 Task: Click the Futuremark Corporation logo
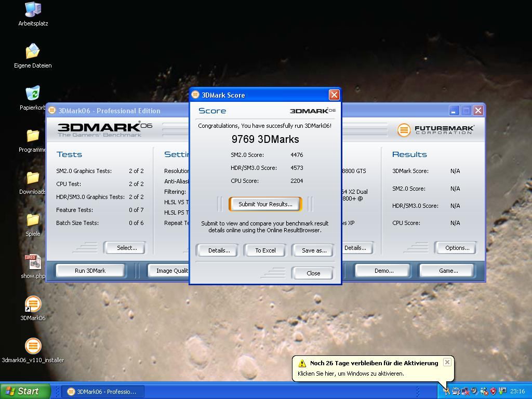coord(436,130)
